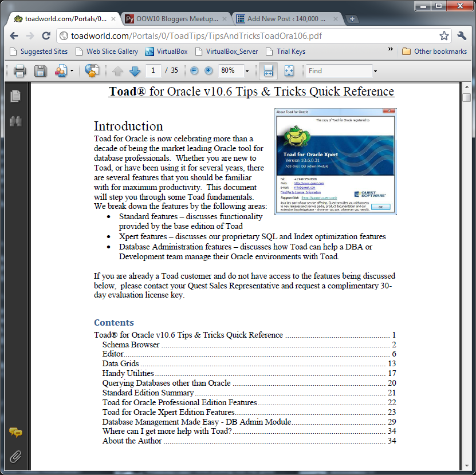The image size is (476, 475).
Task: Open the Trial Keys bookmark
Action: point(286,52)
